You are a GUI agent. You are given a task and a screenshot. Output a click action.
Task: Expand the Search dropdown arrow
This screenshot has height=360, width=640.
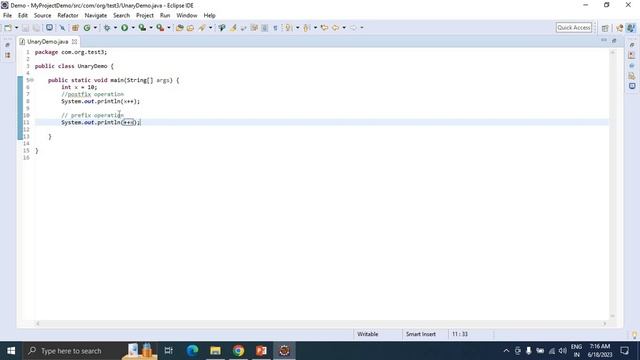click(x=210, y=28)
